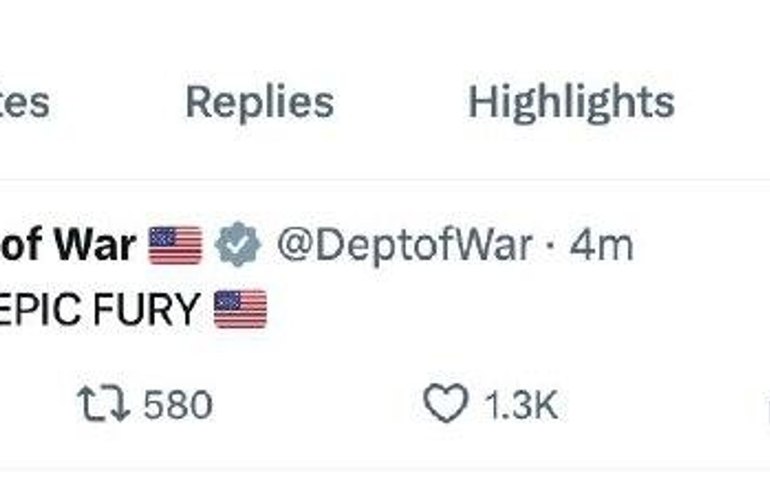This screenshot has height=480, width=770.
Task: Like the post with the heart icon
Action: (x=445, y=405)
